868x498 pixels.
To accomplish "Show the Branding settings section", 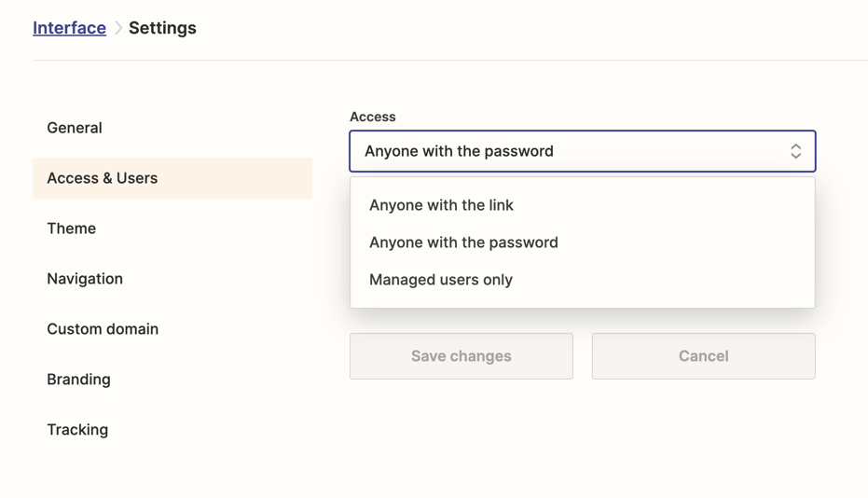I will [78, 380].
